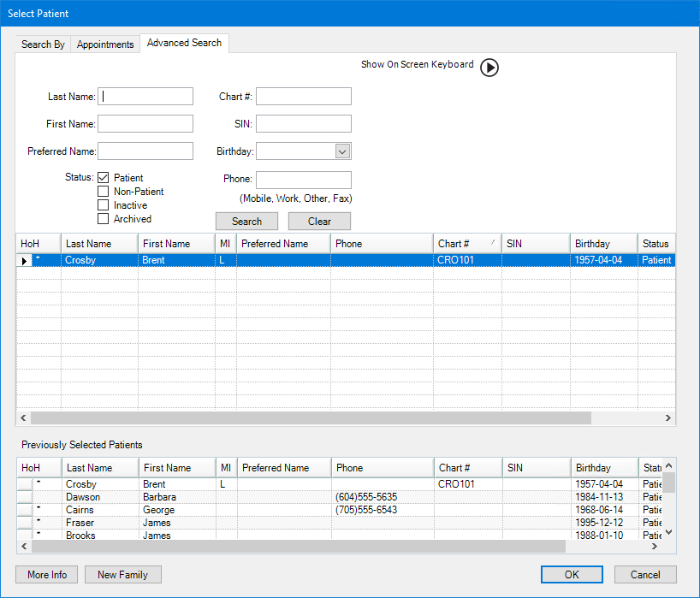Check the Inactive status checkbox
The image size is (700, 598).
coord(104,205)
